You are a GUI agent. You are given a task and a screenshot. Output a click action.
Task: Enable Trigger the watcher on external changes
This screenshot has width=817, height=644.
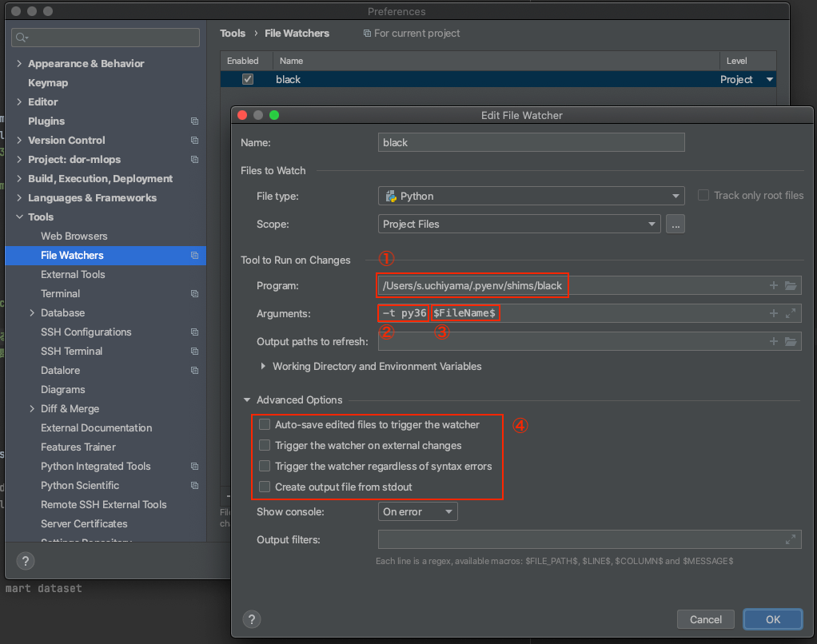tap(265, 445)
